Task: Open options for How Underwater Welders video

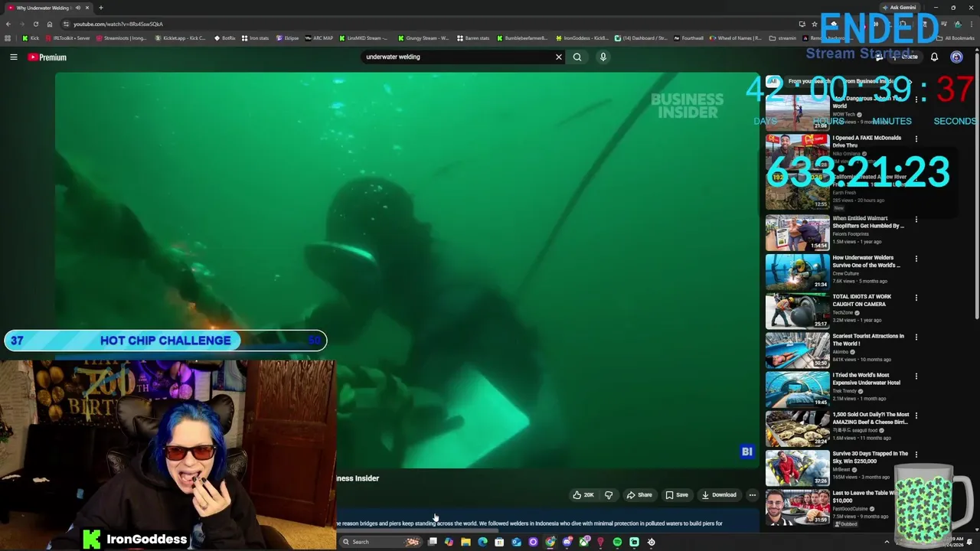Action: click(x=916, y=259)
